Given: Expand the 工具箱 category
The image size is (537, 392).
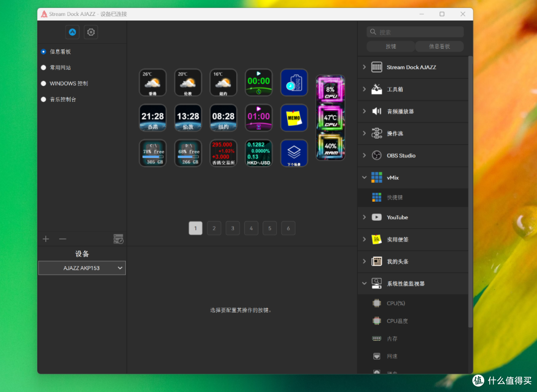Looking at the screenshot, I should click(x=364, y=89).
